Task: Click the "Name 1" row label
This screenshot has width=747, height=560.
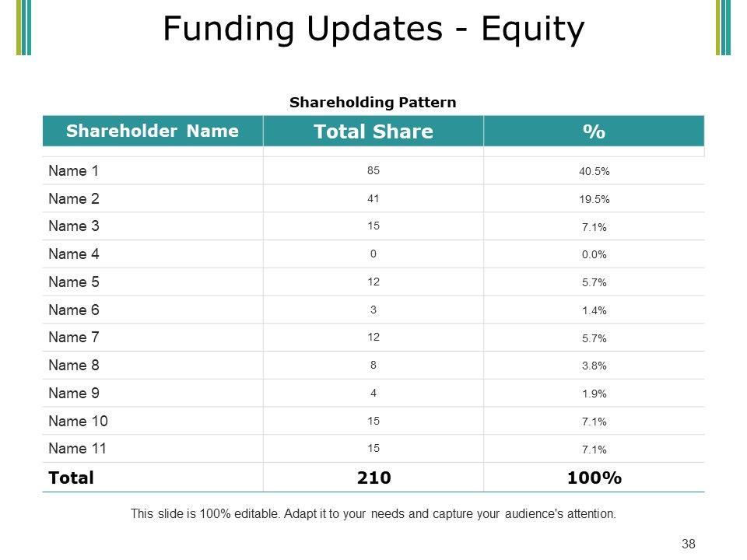Action: coord(74,170)
